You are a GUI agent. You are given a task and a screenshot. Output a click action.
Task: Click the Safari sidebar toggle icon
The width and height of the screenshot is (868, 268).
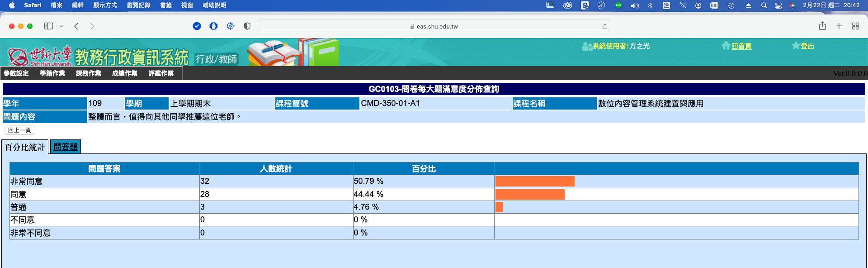(x=48, y=26)
